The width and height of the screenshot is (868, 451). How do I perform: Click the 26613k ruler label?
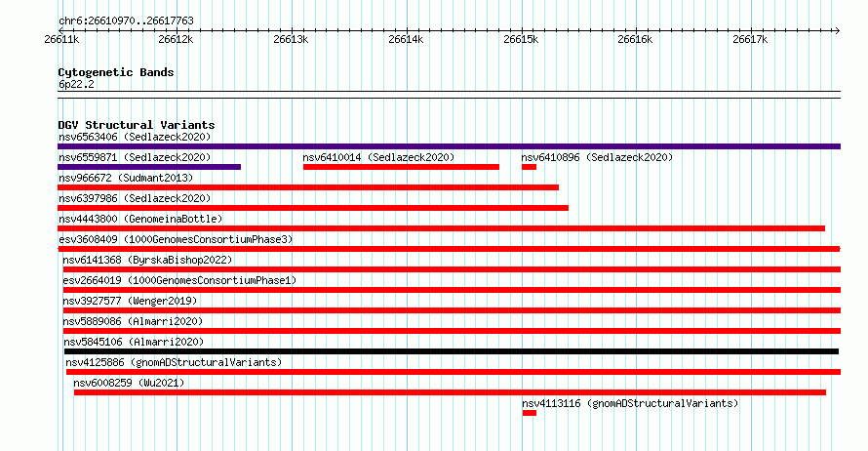click(x=291, y=39)
